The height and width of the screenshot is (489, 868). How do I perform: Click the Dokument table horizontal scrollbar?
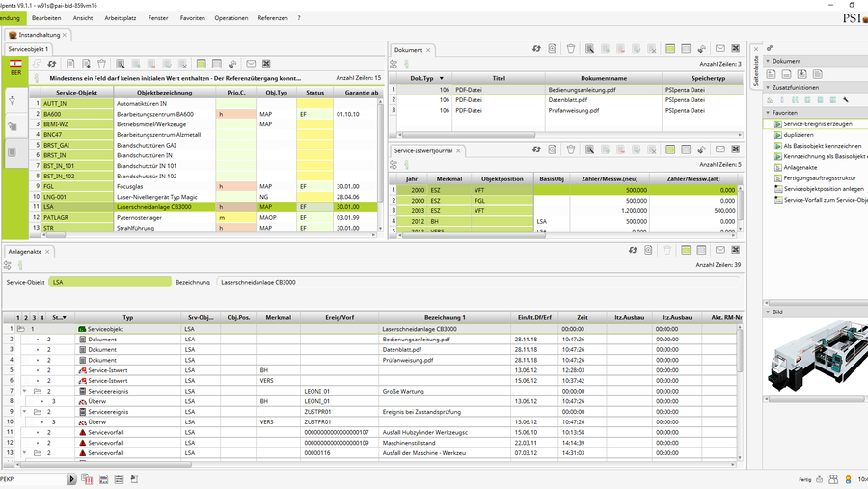coord(468,135)
